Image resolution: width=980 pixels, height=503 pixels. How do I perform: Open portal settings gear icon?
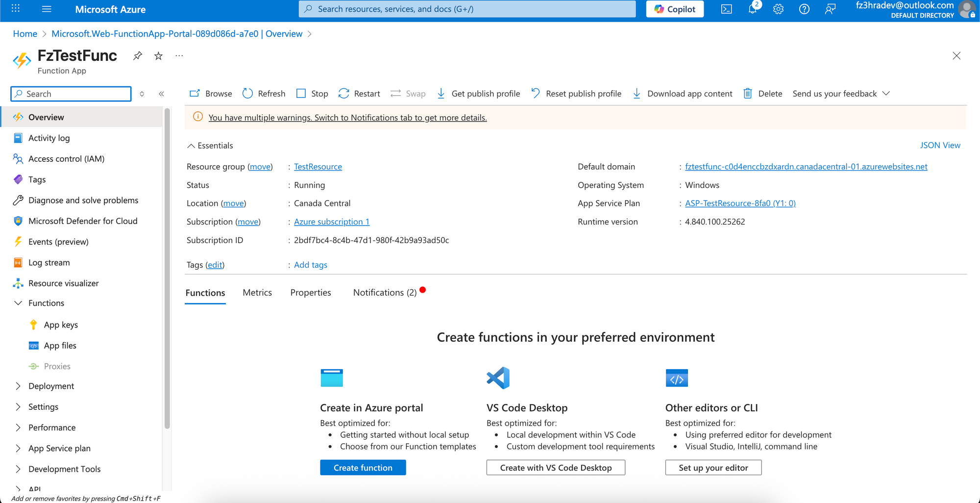[x=778, y=9]
